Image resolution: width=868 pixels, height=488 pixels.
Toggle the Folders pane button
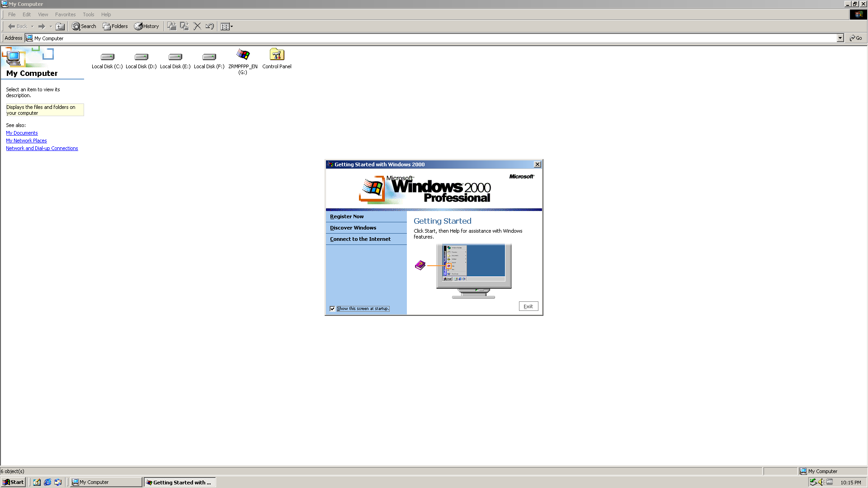[x=115, y=26]
